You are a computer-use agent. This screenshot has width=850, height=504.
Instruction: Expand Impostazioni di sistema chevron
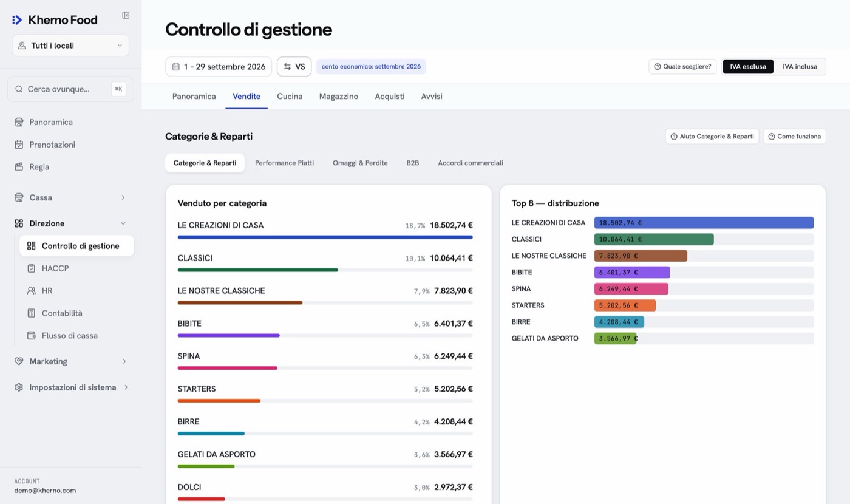click(x=126, y=387)
